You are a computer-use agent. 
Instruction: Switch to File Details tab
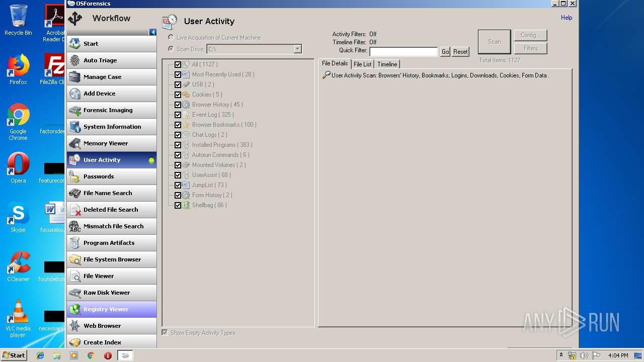click(x=335, y=63)
